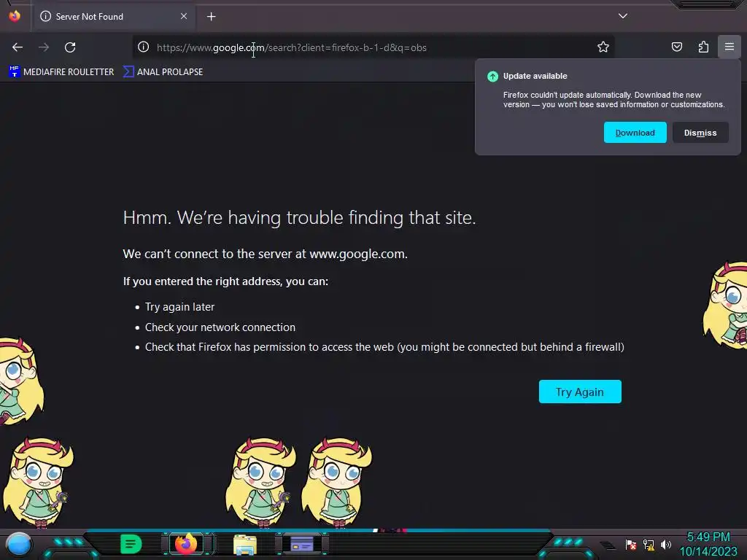747x560 pixels.
Task: Open the MEDIAFIRE ROULETTER bookmark
Action: (61, 72)
